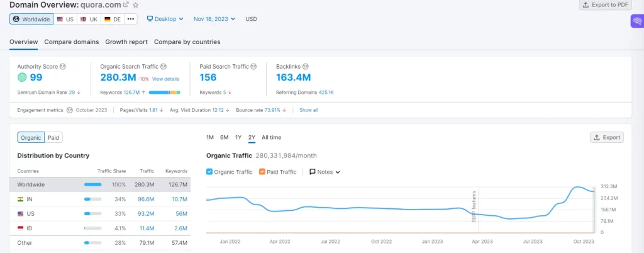The image size is (644, 253).
Task: Click the organic keywords position distribution bar
Action: click(x=164, y=93)
